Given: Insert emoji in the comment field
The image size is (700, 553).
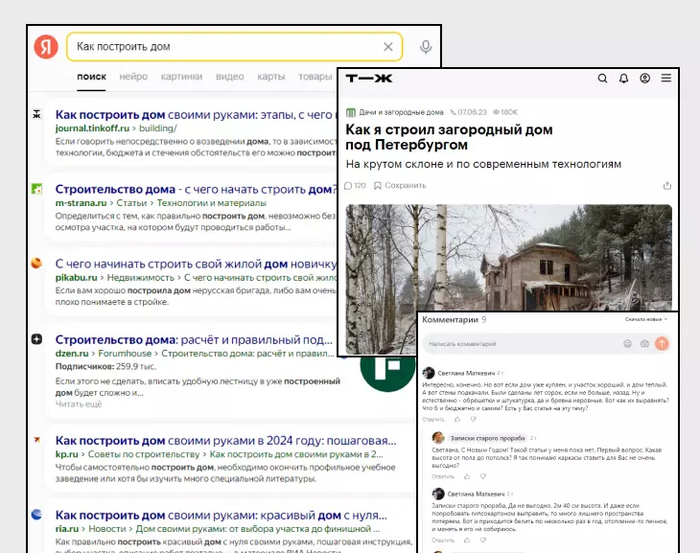Looking at the screenshot, I should coord(628,343).
